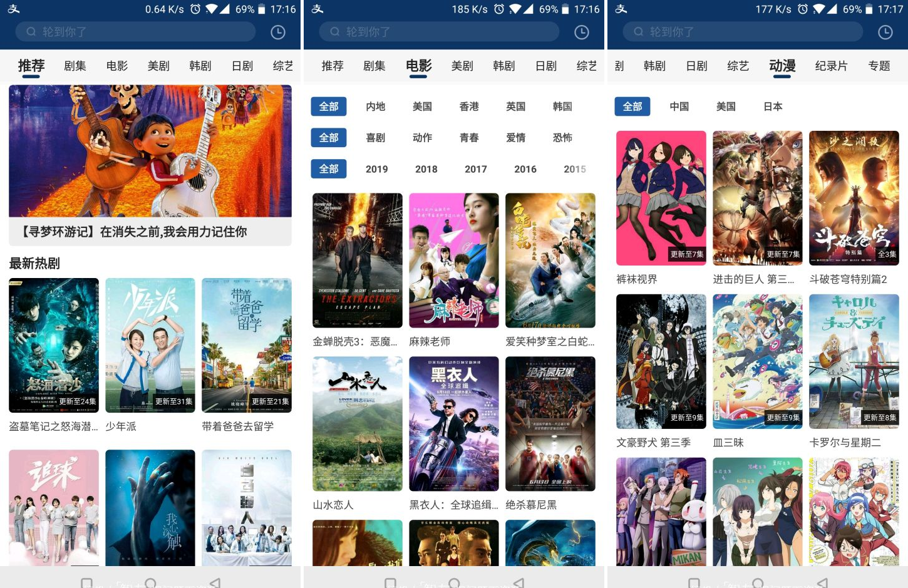Select 全部 filter in anime screen

click(632, 106)
